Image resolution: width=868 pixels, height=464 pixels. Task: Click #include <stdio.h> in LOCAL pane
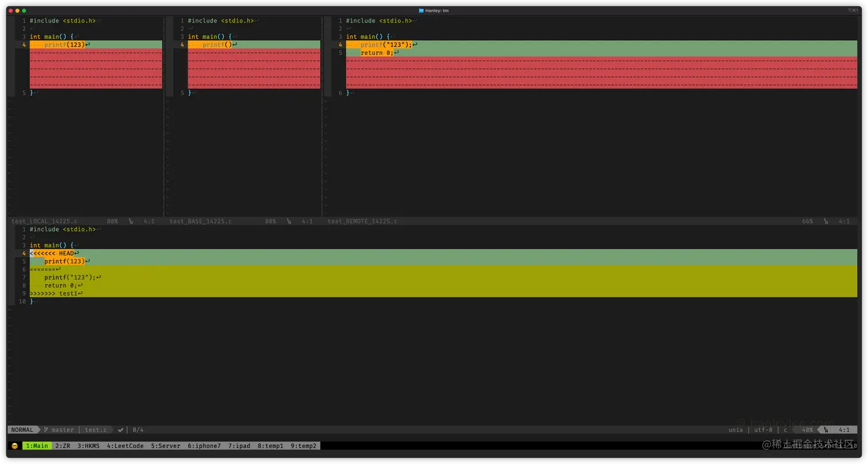click(x=63, y=21)
